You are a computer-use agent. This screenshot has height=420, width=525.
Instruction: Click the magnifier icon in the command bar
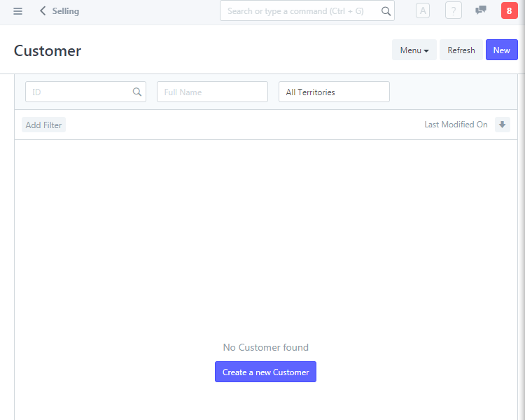point(386,11)
